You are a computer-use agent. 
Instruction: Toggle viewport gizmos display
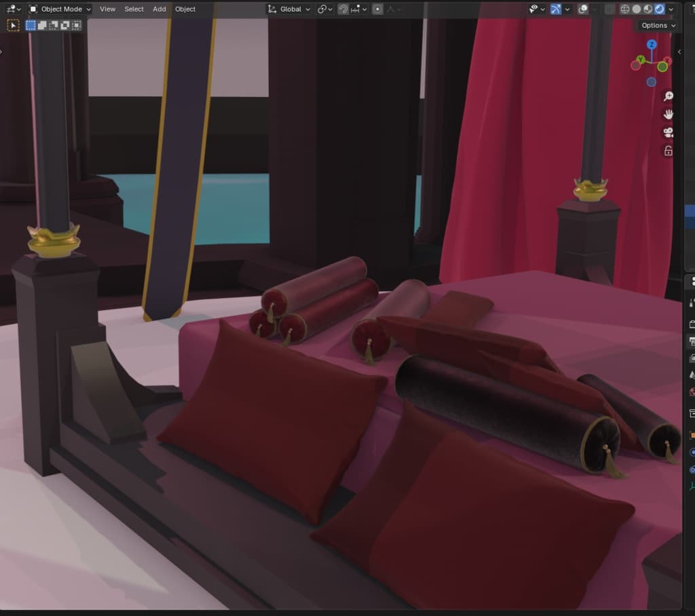[556, 9]
